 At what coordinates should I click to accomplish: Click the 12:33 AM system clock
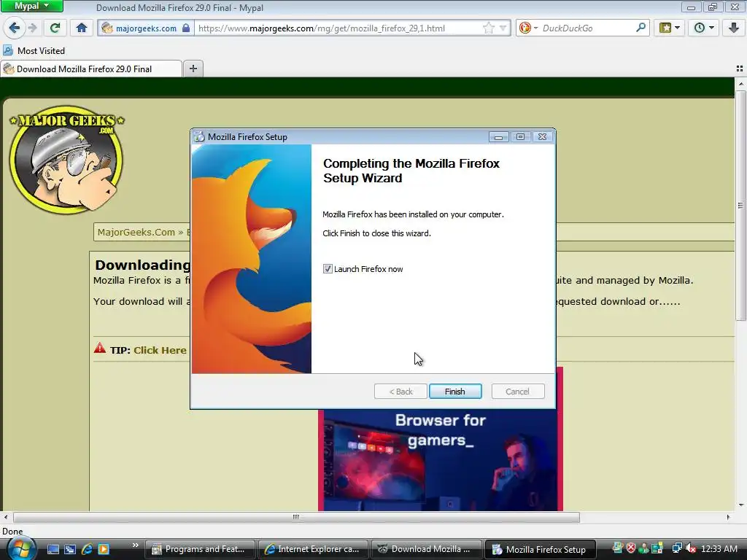pos(719,549)
